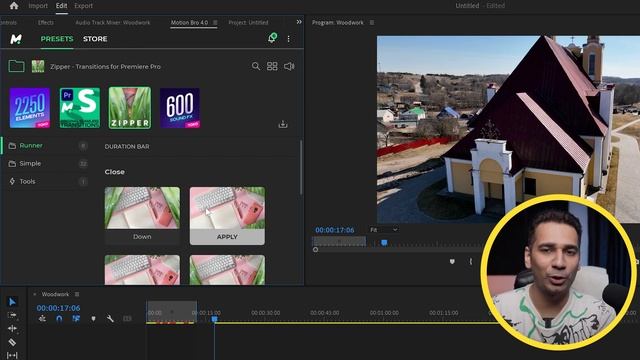This screenshot has height=360, width=640.
Task: Open the Effects panel tab
Action: [x=46, y=22]
